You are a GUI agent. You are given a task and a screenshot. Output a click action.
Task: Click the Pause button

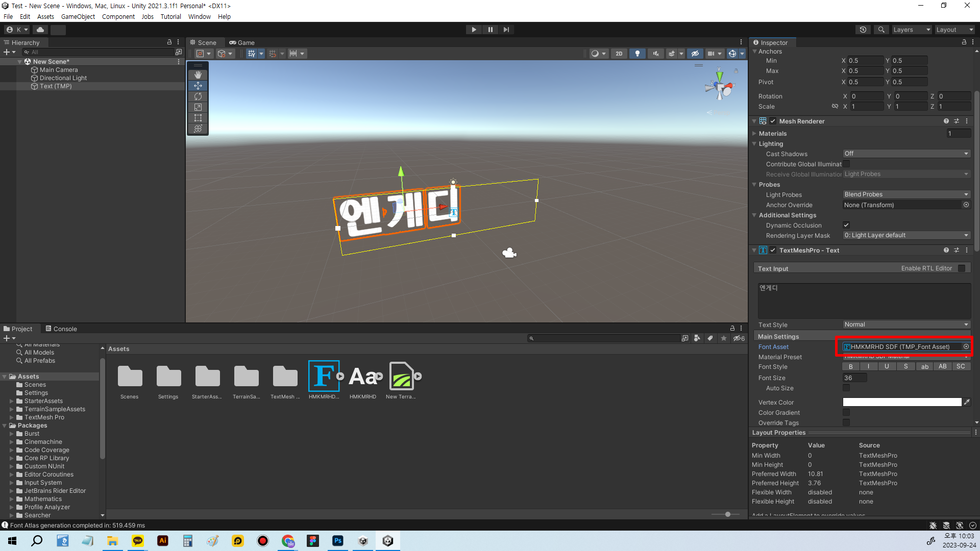490,30
